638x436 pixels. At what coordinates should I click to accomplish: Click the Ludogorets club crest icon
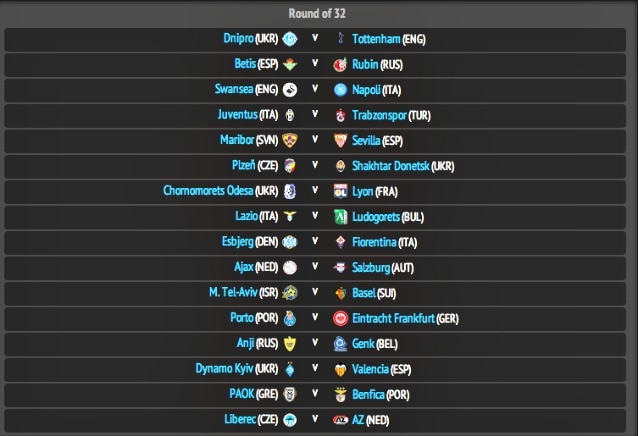[341, 216]
